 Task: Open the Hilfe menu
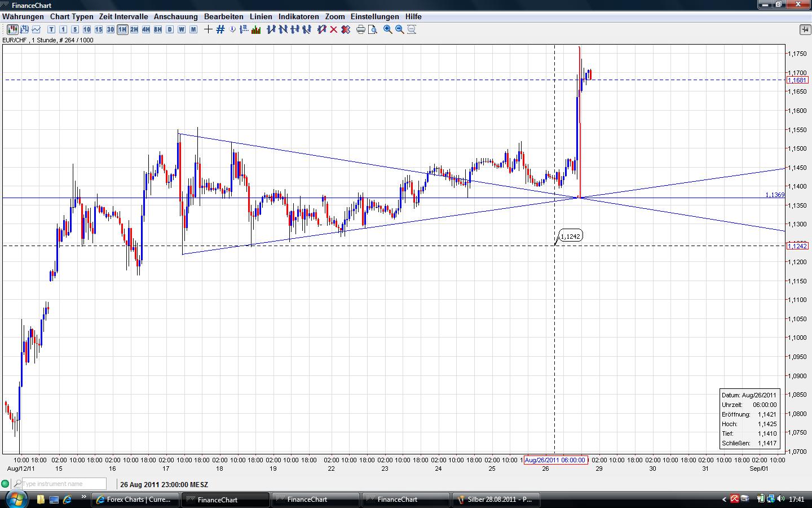coord(413,16)
